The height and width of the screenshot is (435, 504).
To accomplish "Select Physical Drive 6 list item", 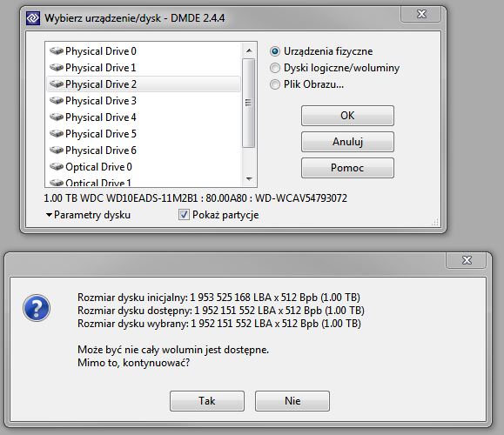I will (x=144, y=151).
